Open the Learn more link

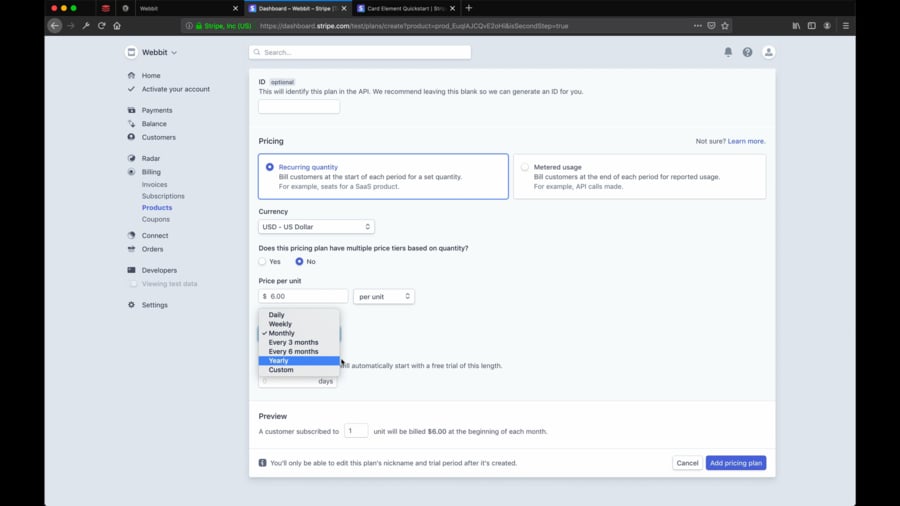(x=746, y=141)
